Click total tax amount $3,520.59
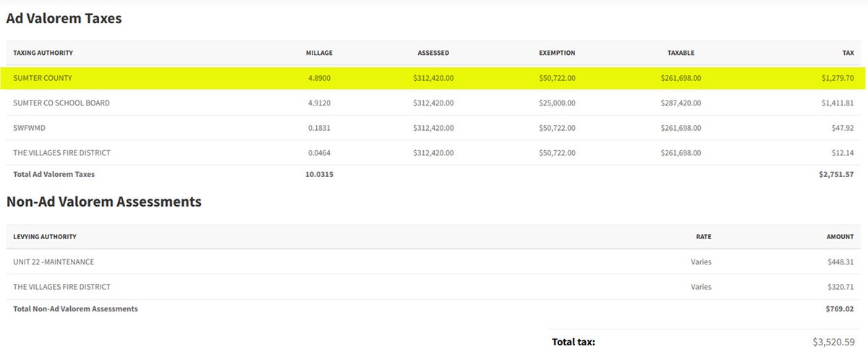The image size is (868, 354). pyautogui.click(x=834, y=342)
